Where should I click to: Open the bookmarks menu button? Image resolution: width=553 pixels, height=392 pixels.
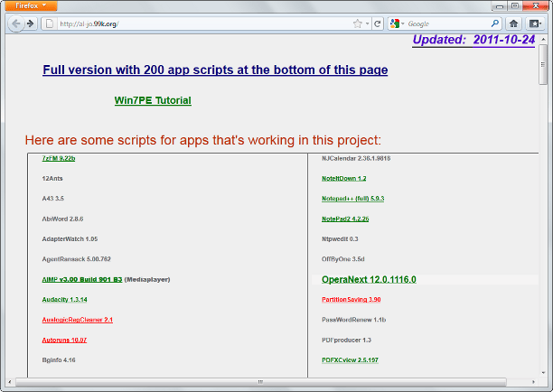pos(535,23)
